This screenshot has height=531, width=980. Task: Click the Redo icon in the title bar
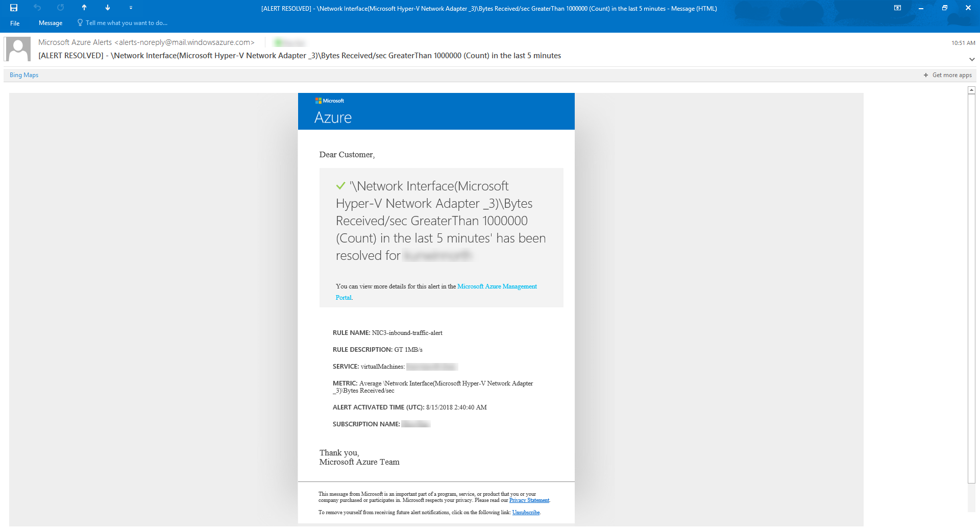(x=61, y=8)
